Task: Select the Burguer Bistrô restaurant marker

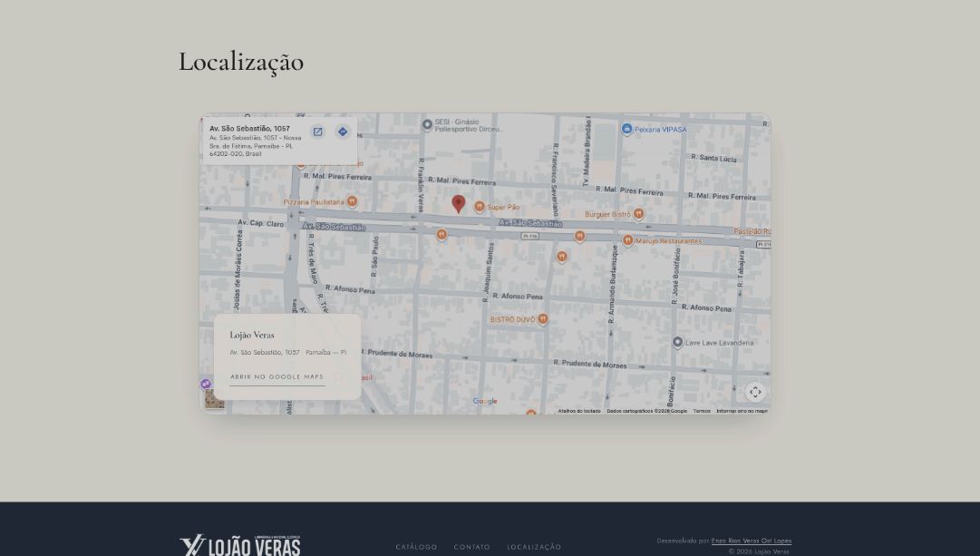Action: click(639, 214)
